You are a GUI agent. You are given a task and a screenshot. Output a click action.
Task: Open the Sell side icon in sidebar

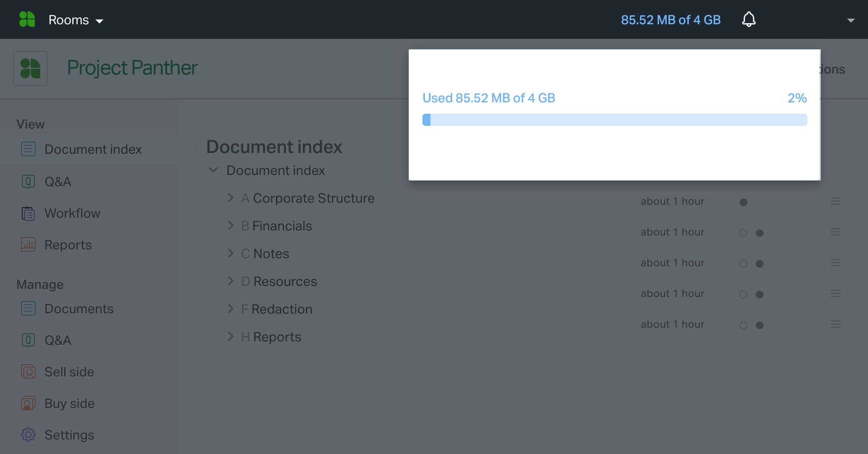(28, 372)
